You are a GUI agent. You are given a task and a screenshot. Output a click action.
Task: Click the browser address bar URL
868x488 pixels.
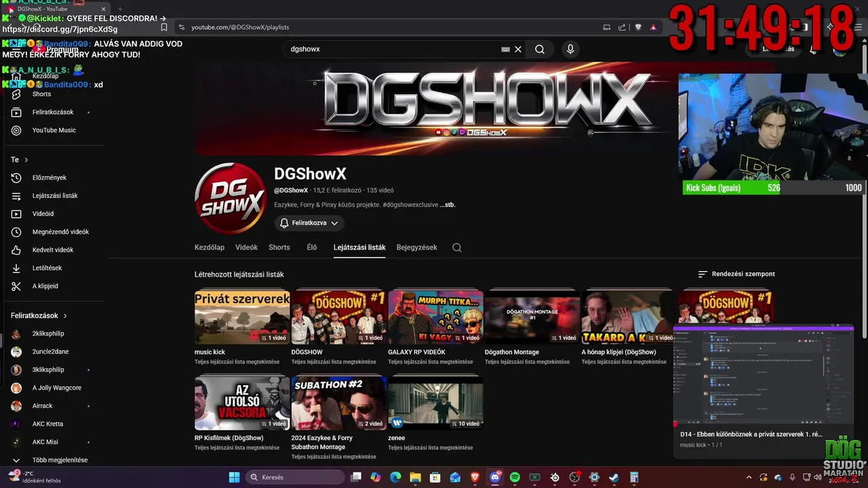[240, 27]
